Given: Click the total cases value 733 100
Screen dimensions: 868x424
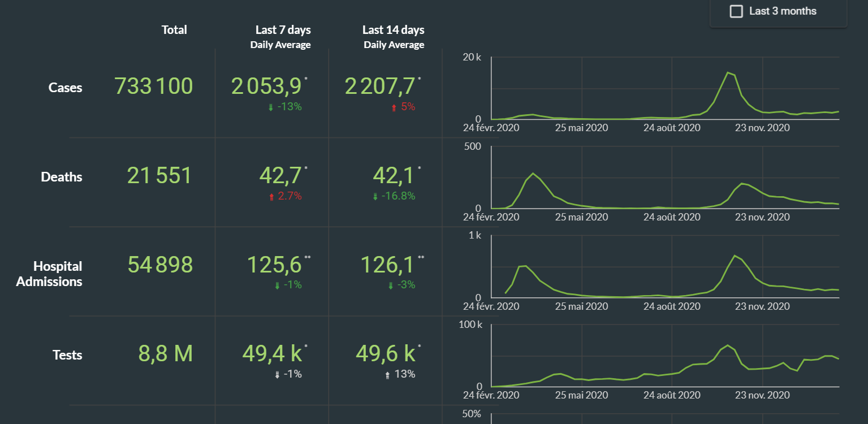Looking at the screenshot, I should pos(154,86).
